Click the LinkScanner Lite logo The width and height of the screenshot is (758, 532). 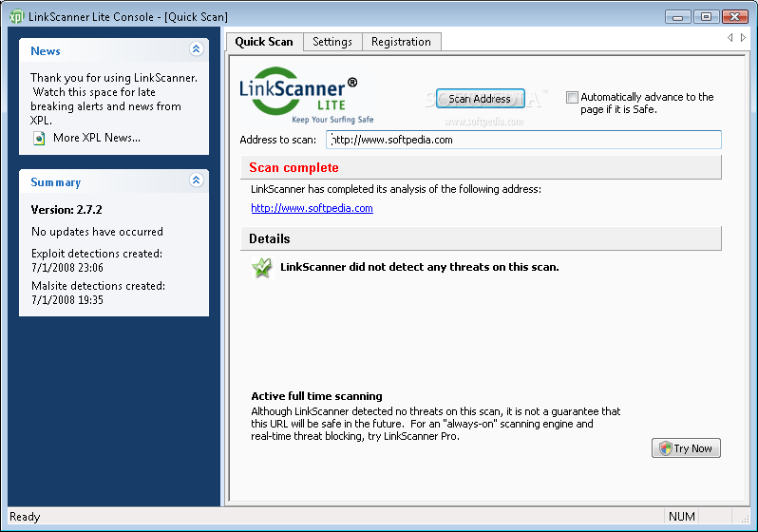307,96
